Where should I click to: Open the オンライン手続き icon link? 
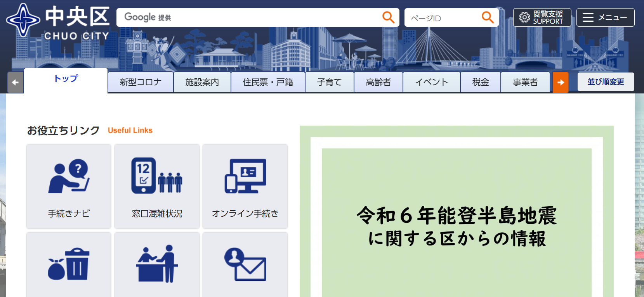click(245, 186)
